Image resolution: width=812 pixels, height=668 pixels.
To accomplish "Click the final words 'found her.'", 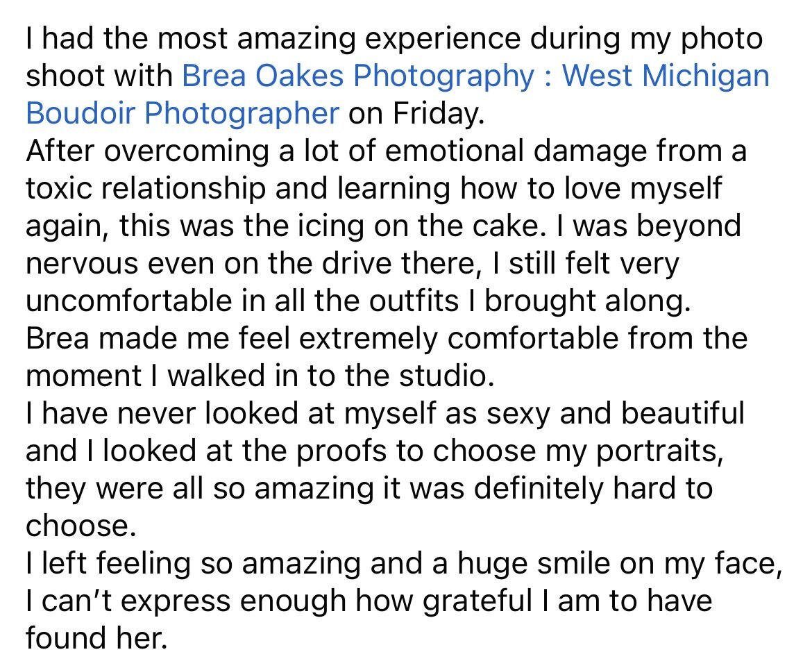I will pyautogui.click(x=96, y=638).
